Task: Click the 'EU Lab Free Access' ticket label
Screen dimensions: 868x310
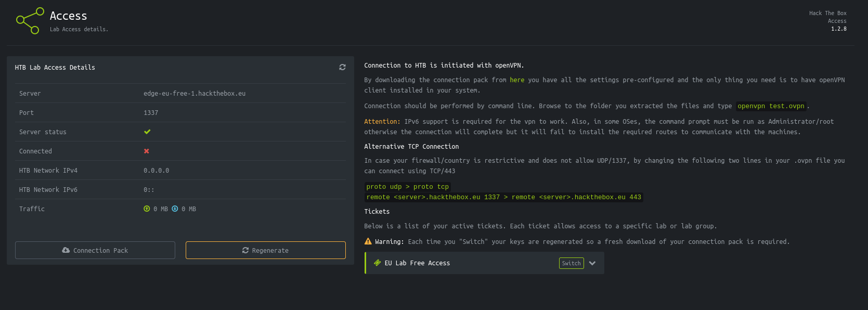Action: click(417, 263)
